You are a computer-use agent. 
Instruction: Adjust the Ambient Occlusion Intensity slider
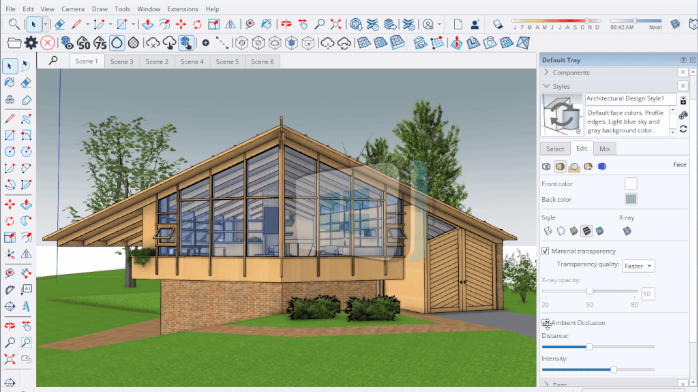point(613,369)
